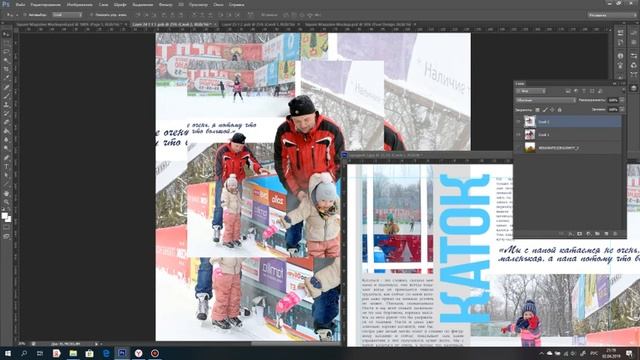Open Windows Start menu
Screen dimensions: 640x360
tap(8, 353)
